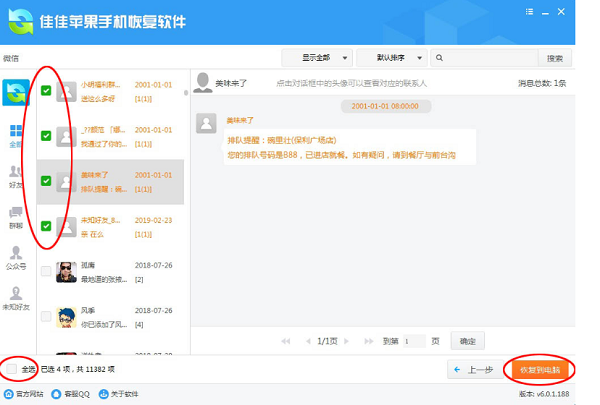600x405 pixels.
Task: Open the 好友 (Friends) sidebar category
Action: [16, 175]
